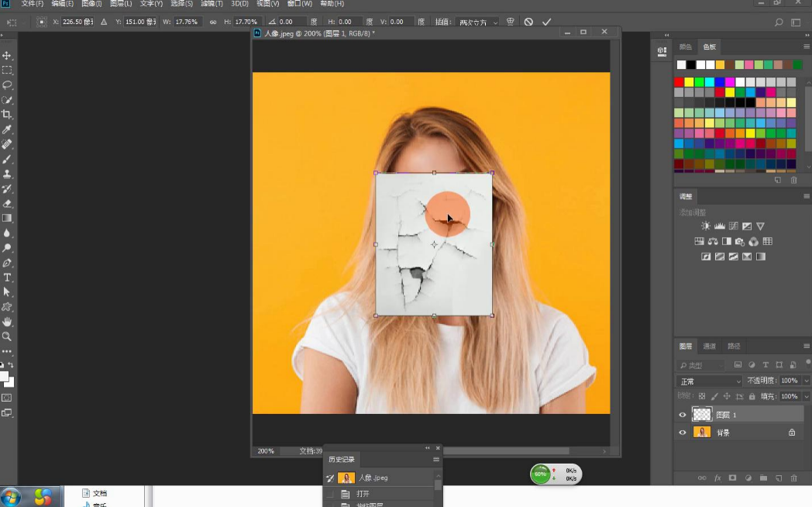Hide layer 图层 1 visibility eye
This screenshot has height=507, width=812.
(683, 415)
